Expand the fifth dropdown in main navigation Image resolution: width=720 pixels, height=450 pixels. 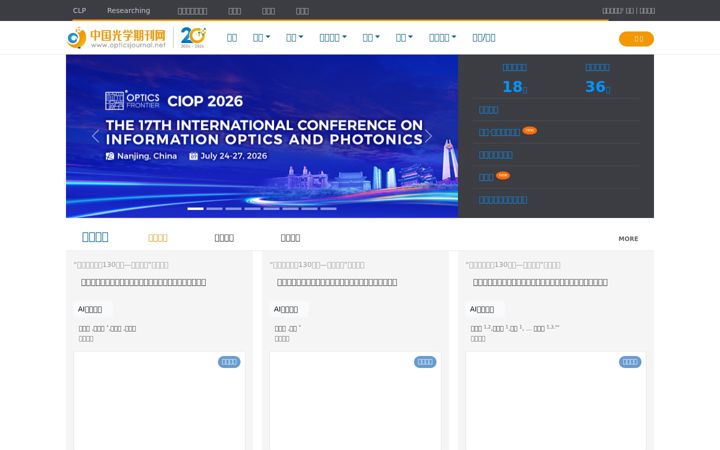point(404,38)
